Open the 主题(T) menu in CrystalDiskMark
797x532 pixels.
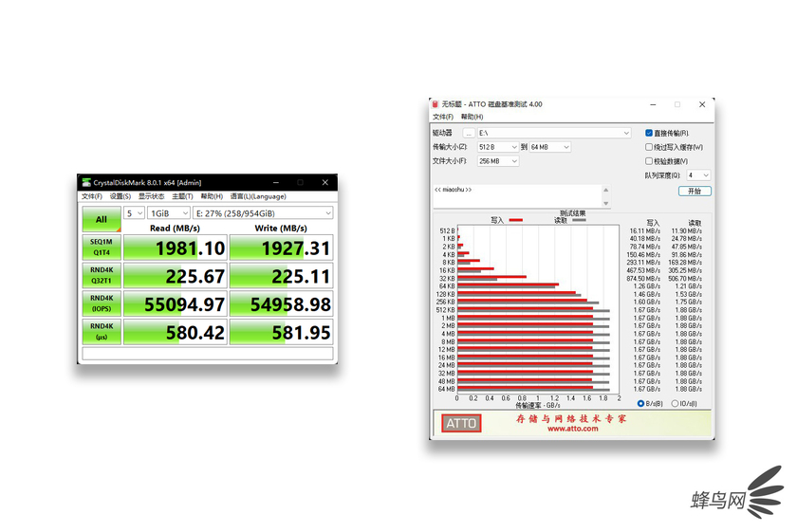point(182,196)
